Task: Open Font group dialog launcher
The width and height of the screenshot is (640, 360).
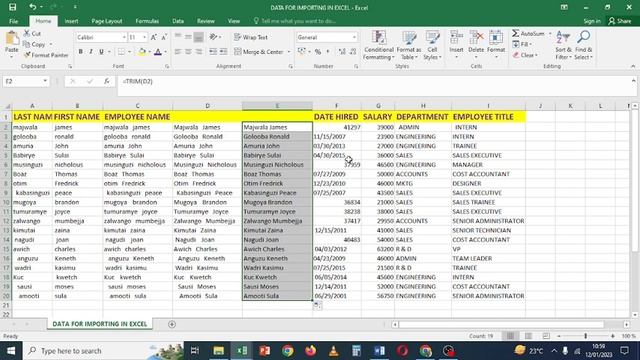Action: pyautogui.click(x=167, y=66)
